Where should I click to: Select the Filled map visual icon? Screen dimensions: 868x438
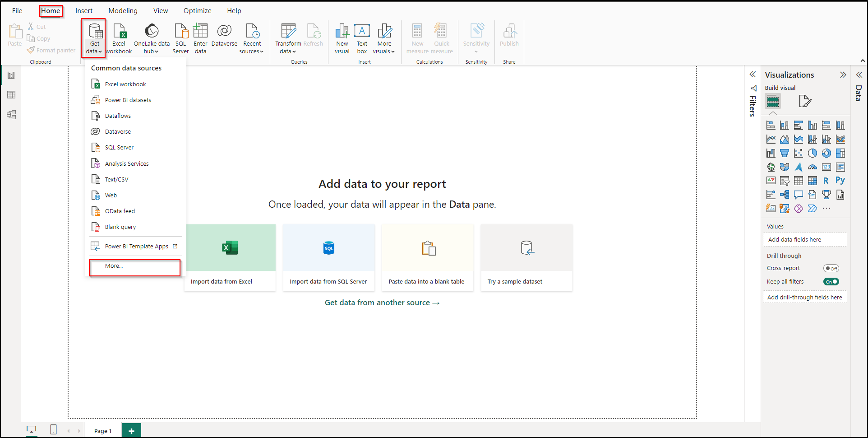(x=785, y=167)
